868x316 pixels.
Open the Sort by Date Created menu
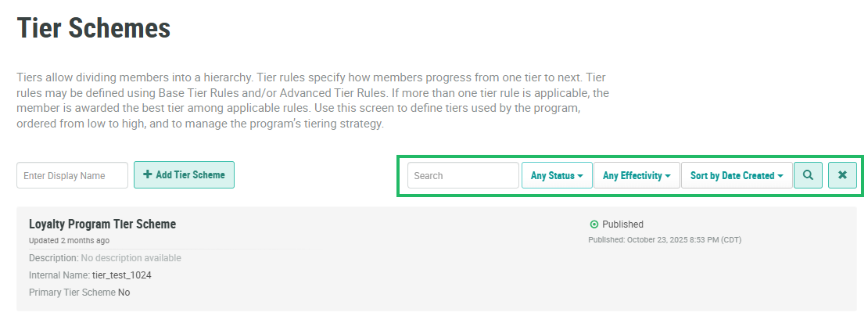click(737, 175)
